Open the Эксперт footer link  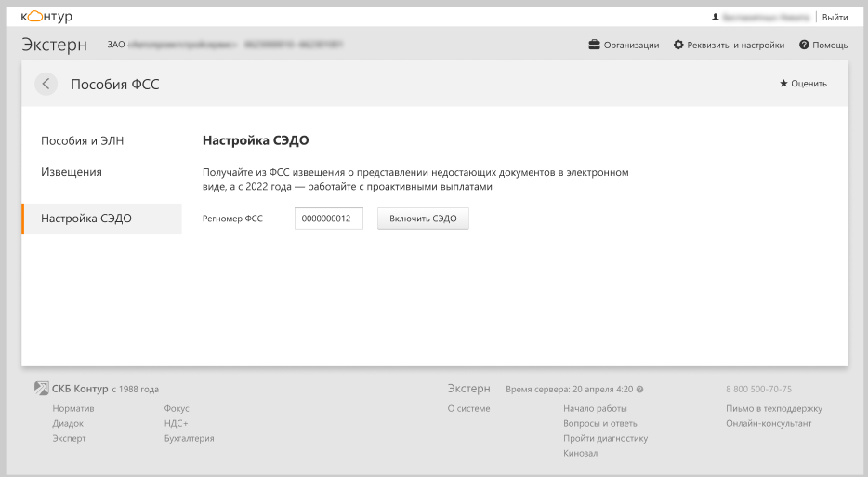click(x=69, y=438)
